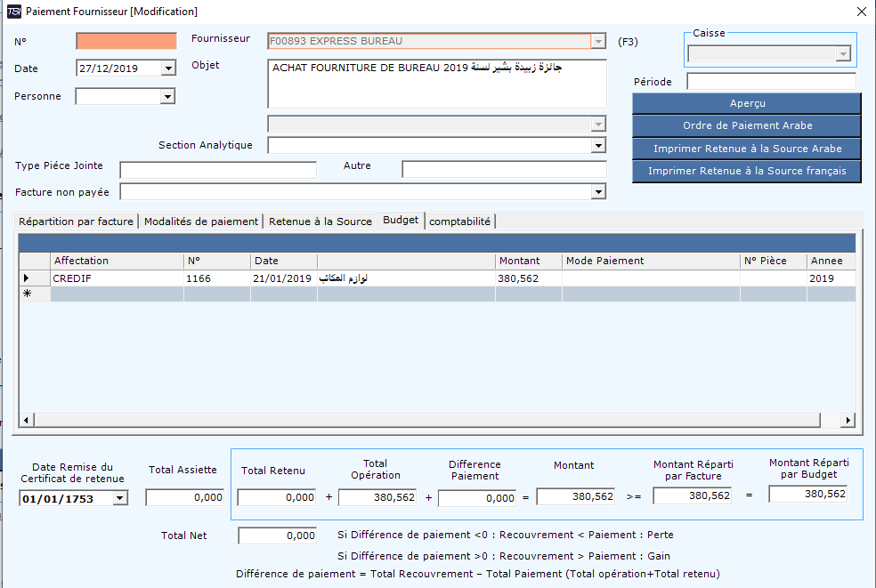Click the 21/01/2019 date cell
The image size is (876, 588).
click(283, 278)
